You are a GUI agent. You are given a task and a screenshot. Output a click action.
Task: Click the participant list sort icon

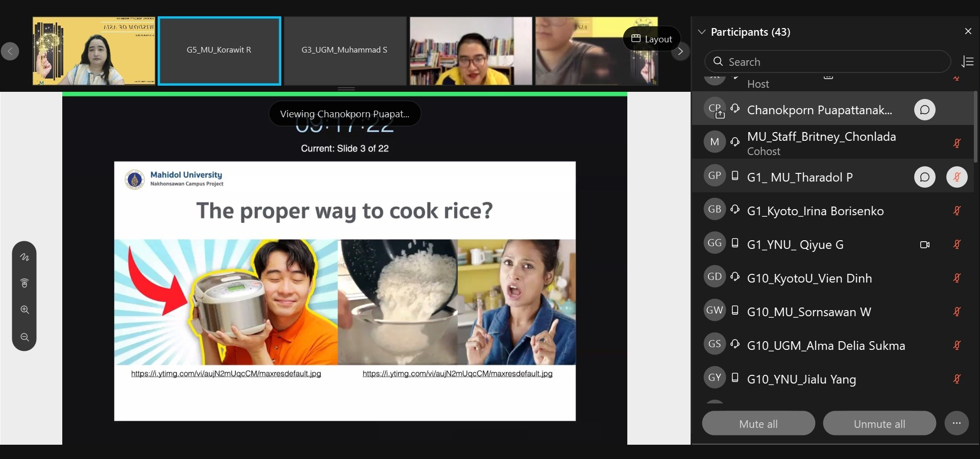click(x=967, y=62)
